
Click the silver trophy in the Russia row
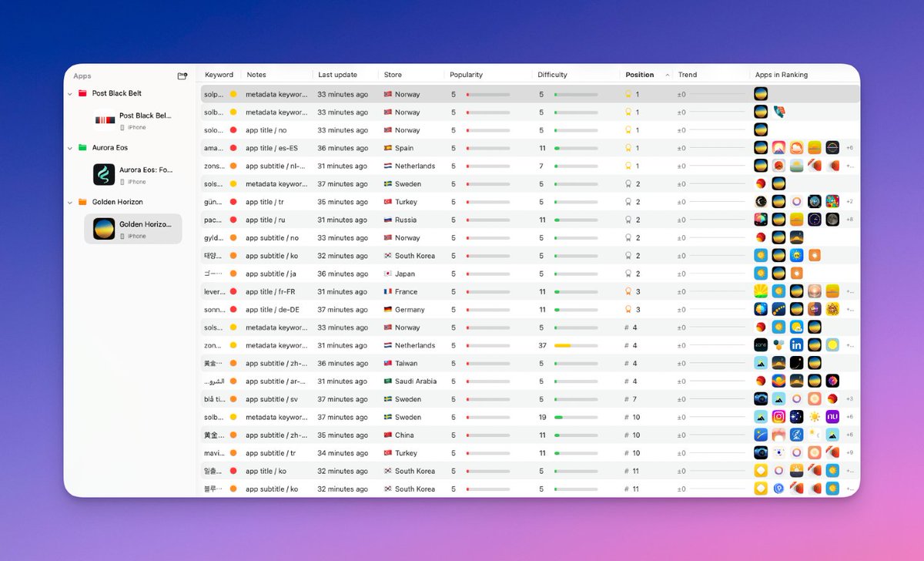[628, 220]
